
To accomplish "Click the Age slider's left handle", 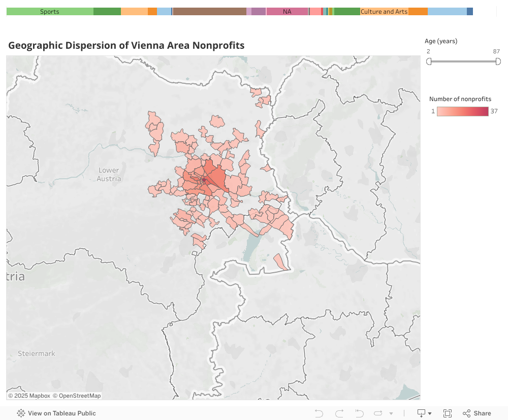I will (429, 61).
